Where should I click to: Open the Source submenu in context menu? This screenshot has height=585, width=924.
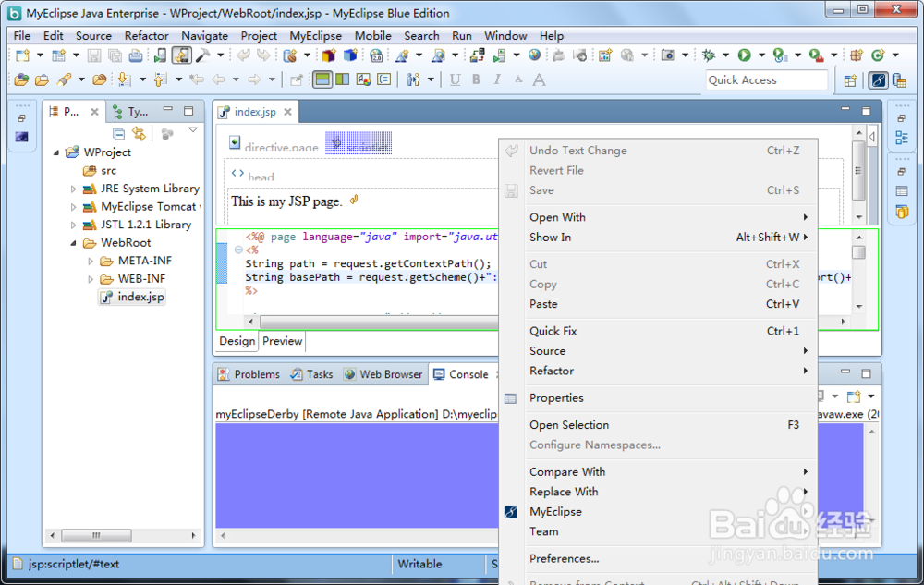658,351
